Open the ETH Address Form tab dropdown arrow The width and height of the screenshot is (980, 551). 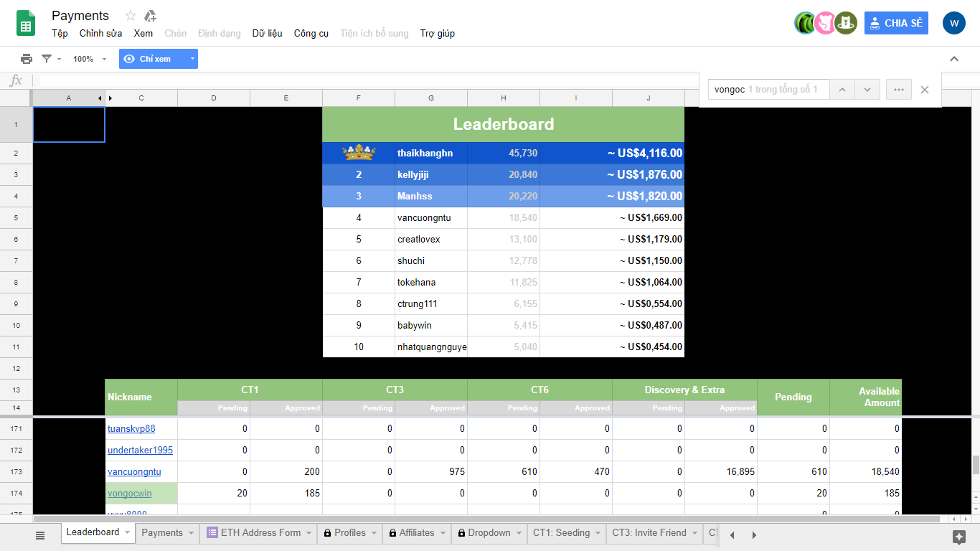tap(308, 533)
